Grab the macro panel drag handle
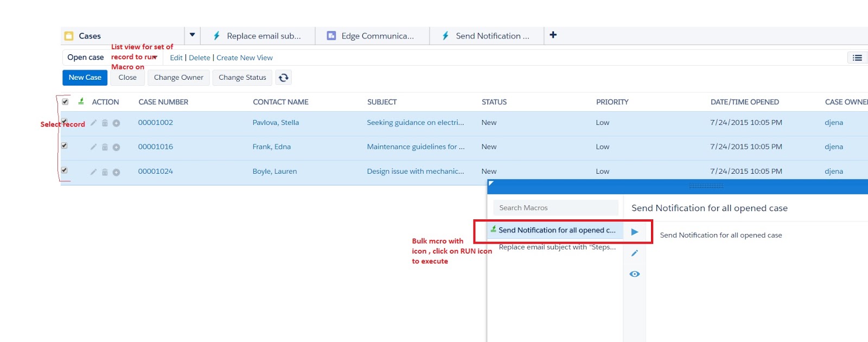Image resolution: width=868 pixels, height=342 pixels. pos(706,186)
